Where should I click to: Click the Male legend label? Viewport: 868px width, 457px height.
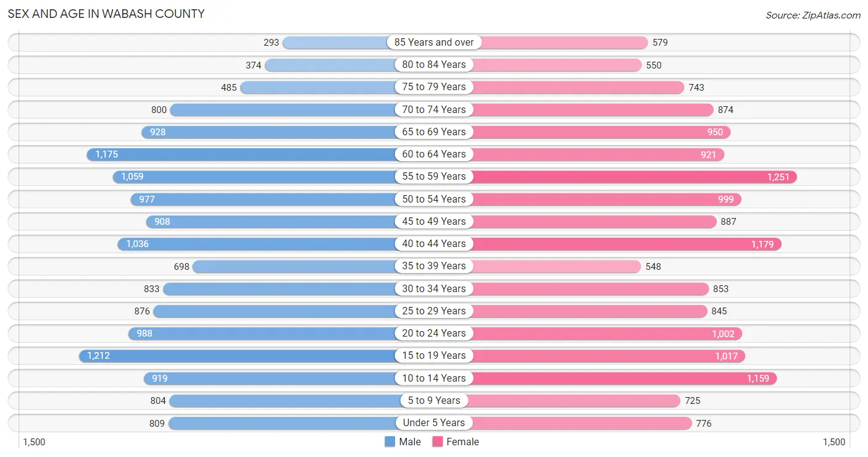[410, 442]
